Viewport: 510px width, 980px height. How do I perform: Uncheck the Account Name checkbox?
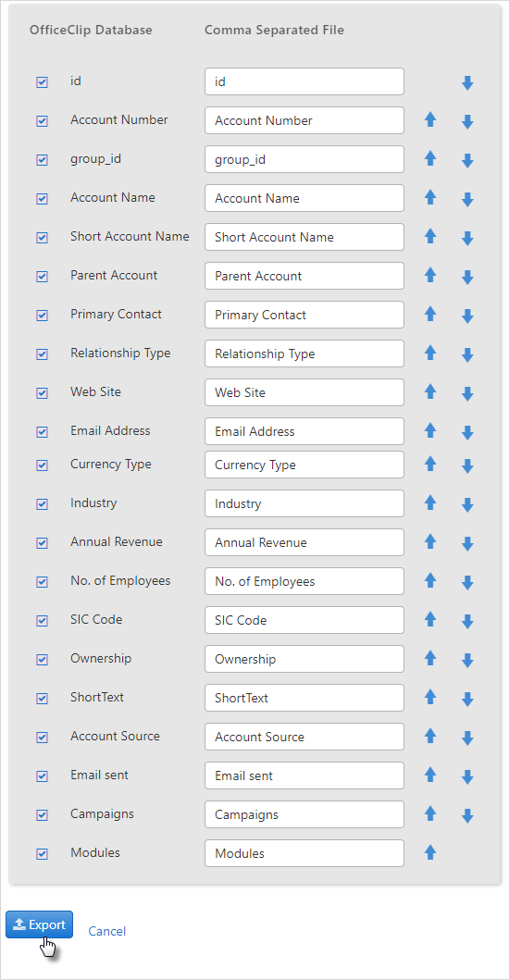coord(42,199)
